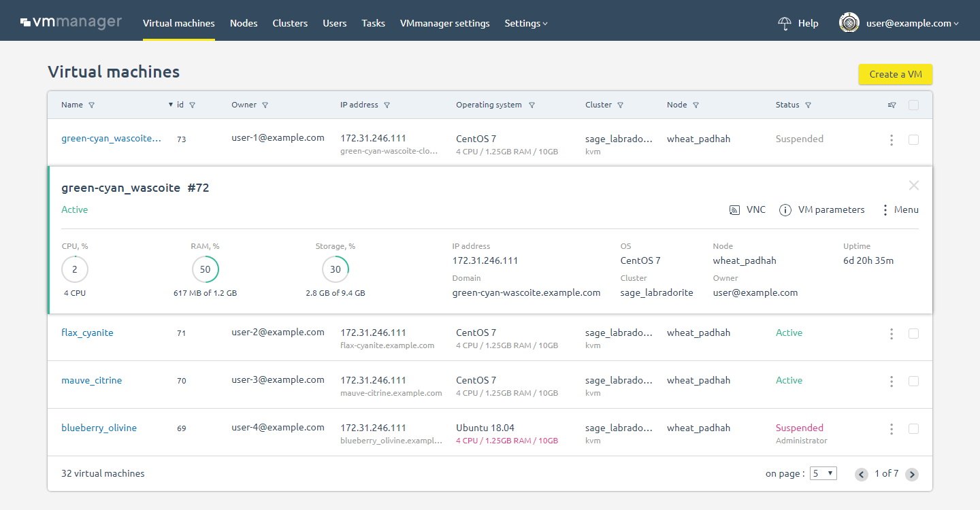Image resolution: width=980 pixels, height=510 pixels.
Task: Go to next page arrow
Action: tap(912, 475)
